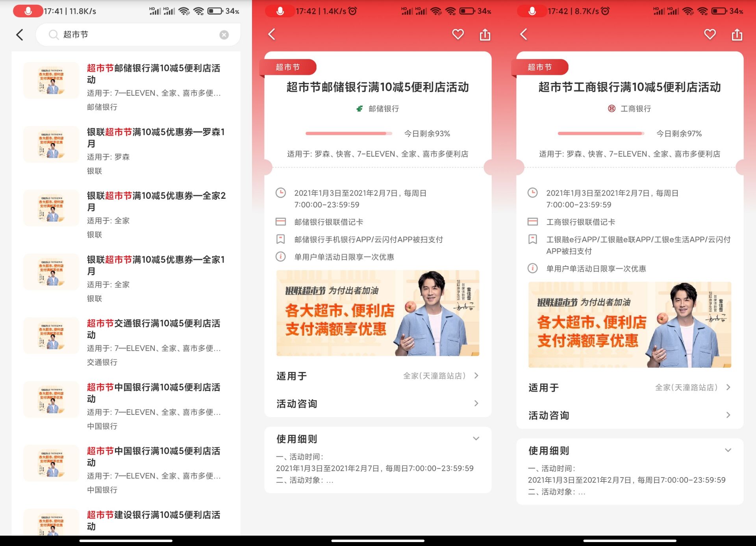This screenshot has width=756, height=546.
Task: Tap the card icon next to 邮储银行银联借记卡
Action: (281, 222)
